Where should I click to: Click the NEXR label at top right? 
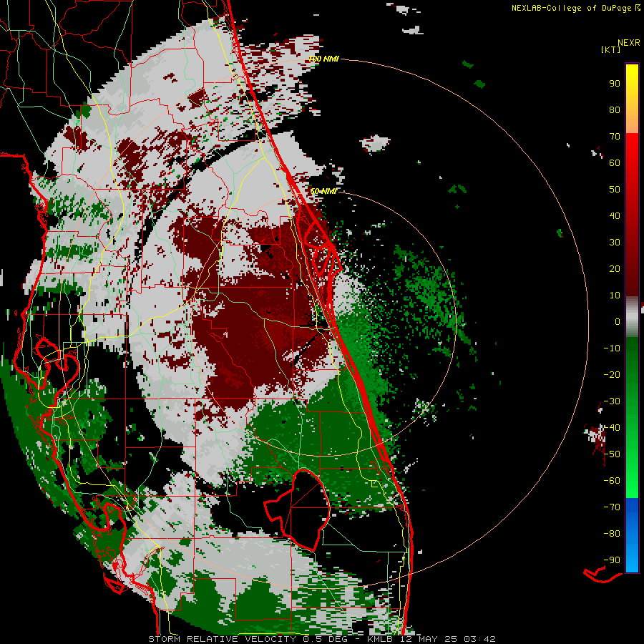(629, 43)
